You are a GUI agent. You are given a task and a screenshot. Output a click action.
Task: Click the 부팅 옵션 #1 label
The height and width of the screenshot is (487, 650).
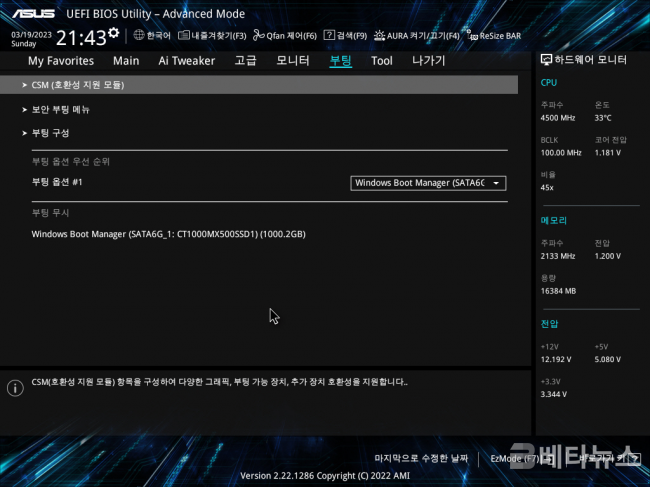[x=57, y=182]
